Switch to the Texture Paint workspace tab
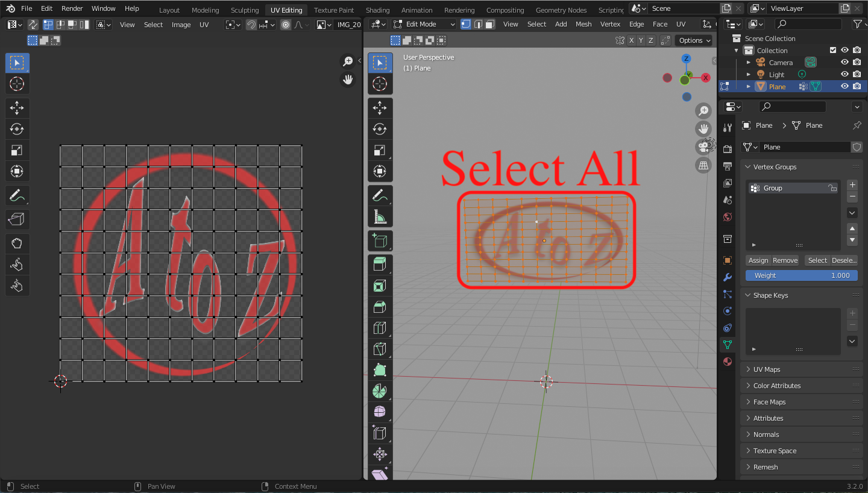868x493 pixels. (x=334, y=10)
